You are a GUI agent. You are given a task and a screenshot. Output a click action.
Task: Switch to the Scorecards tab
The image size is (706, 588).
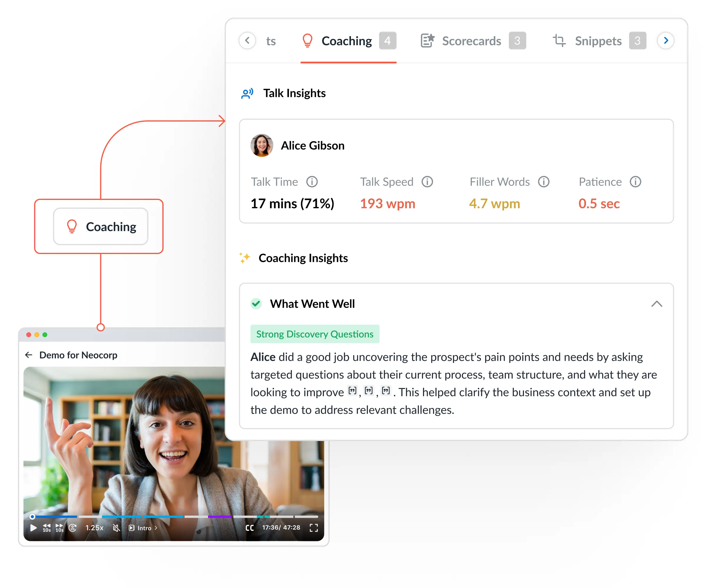pyautogui.click(x=471, y=41)
